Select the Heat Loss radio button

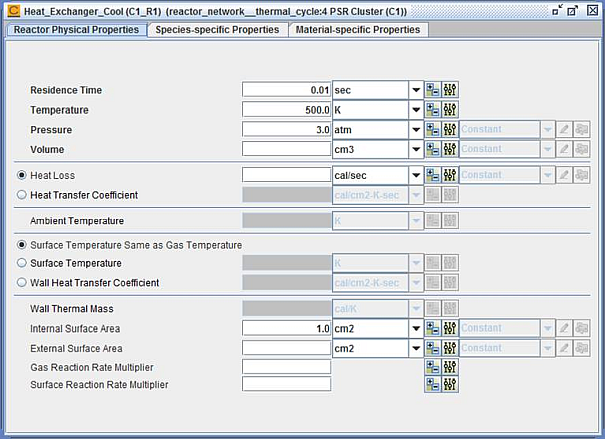coord(22,176)
